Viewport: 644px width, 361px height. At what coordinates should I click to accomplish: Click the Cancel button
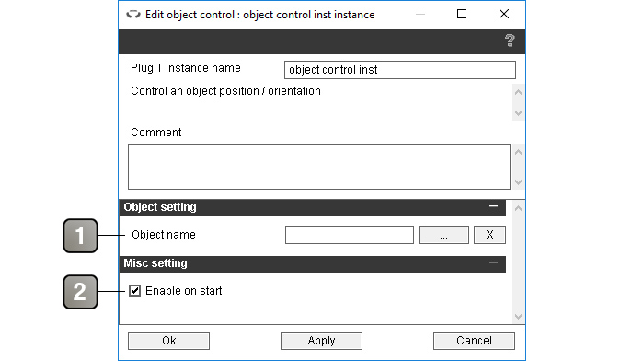tap(474, 341)
